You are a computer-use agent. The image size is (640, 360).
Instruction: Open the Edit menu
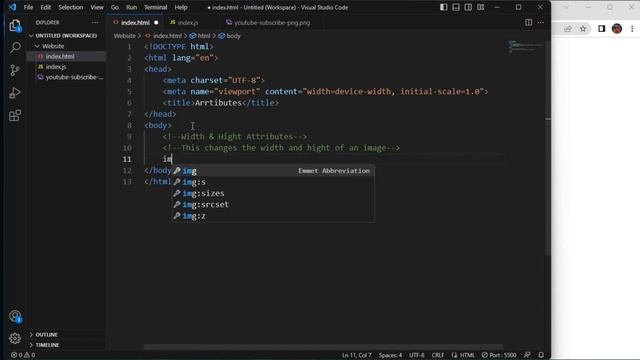(46, 7)
